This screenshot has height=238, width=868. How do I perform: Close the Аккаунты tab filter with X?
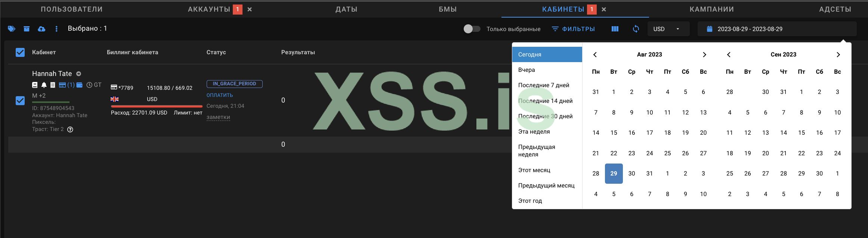point(250,9)
